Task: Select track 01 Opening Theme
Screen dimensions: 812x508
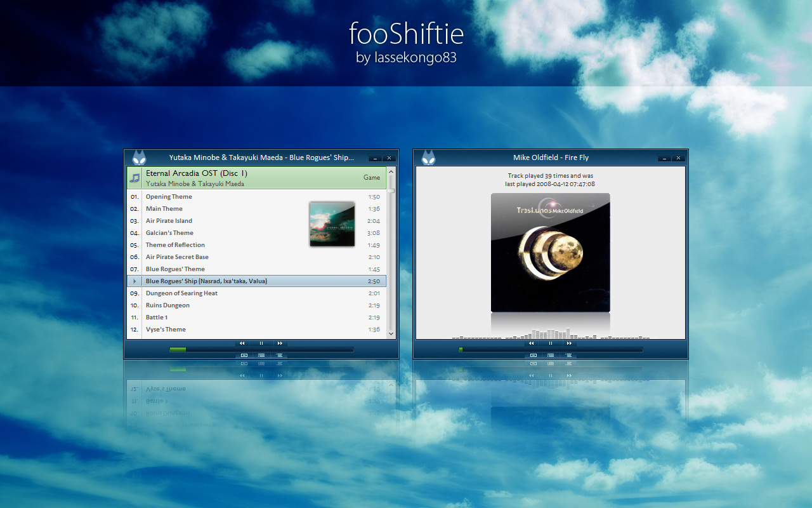Action: [x=257, y=197]
